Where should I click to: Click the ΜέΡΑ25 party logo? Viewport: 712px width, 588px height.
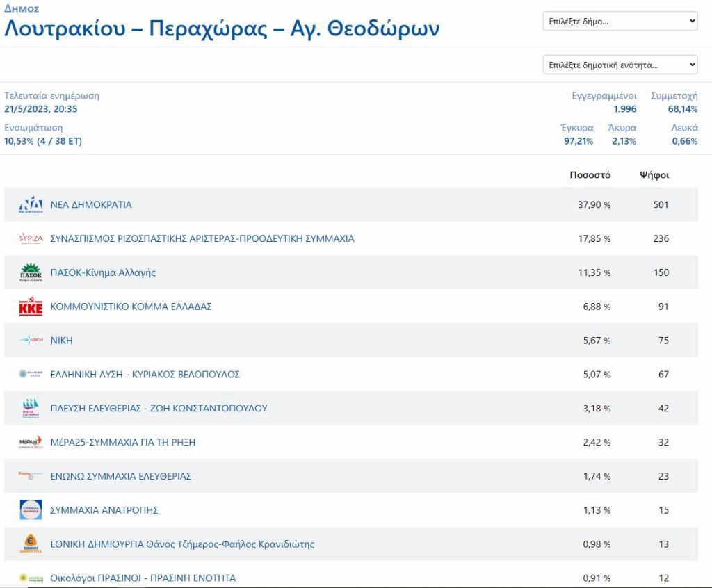pyautogui.click(x=31, y=443)
